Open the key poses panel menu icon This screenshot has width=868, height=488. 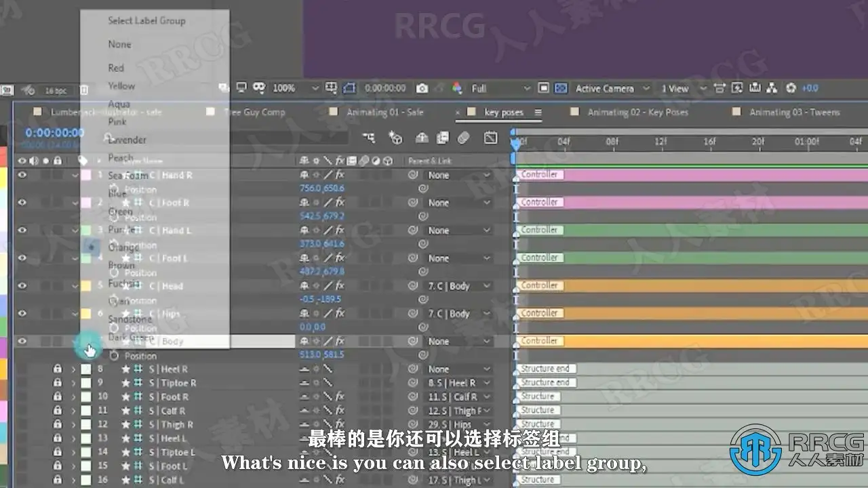point(538,113)
